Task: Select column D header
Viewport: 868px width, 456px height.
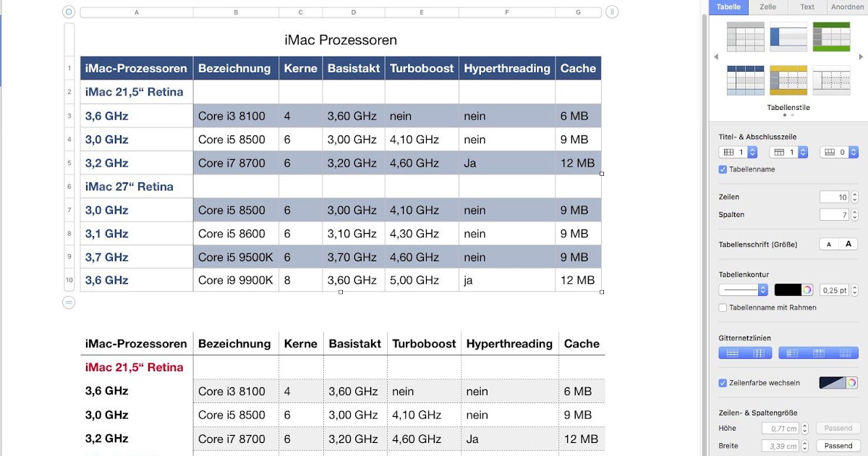Action: [354, 12]
